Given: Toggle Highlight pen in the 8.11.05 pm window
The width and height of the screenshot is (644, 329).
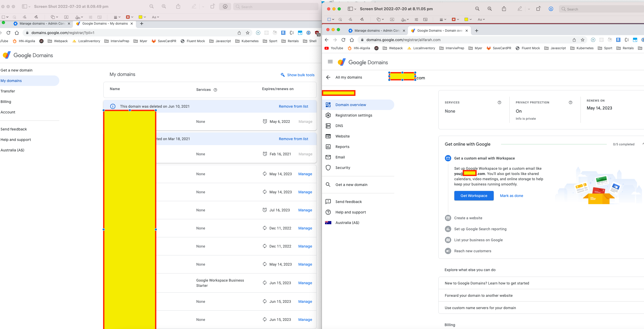Looking at the screenshot, I should pyautogui.click(x=520, y=9).
